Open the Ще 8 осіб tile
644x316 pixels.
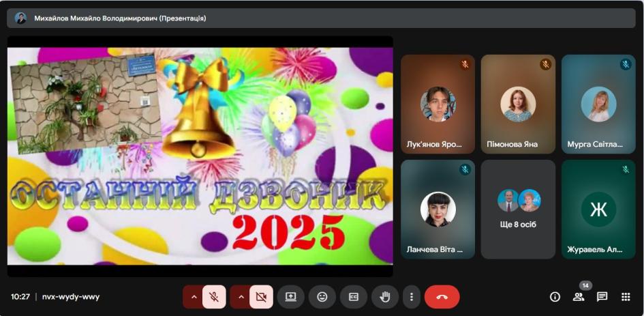coord(518,210)
